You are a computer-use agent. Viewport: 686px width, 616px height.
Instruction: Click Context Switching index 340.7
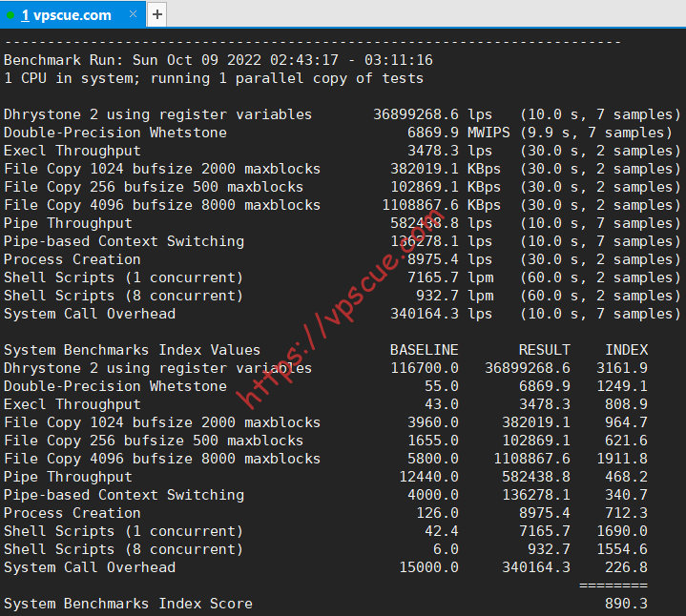pos(626,495)
